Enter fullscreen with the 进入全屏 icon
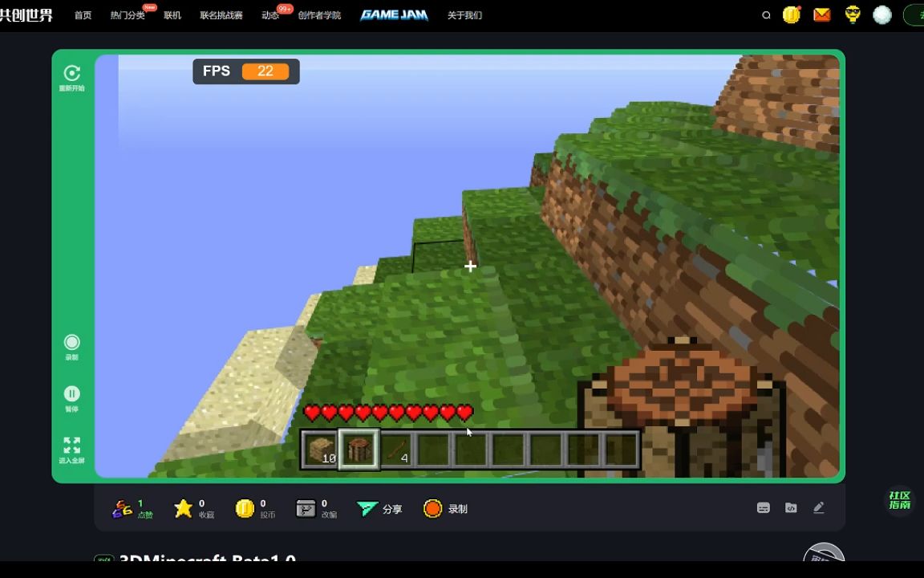924x578 pixels. (72, 445)
